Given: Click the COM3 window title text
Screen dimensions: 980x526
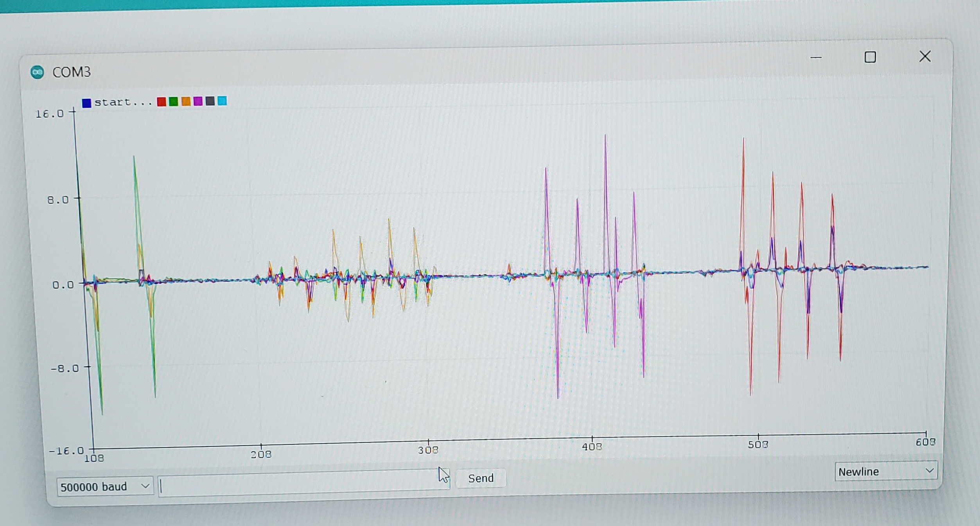Looking at the screenshot, I should point(72,72).
